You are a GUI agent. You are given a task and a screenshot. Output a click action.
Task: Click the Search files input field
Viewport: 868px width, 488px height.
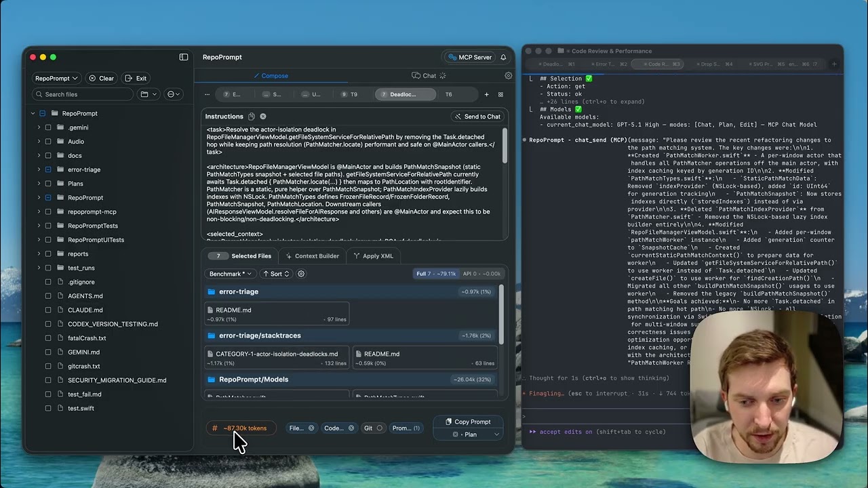click(83, 94)
